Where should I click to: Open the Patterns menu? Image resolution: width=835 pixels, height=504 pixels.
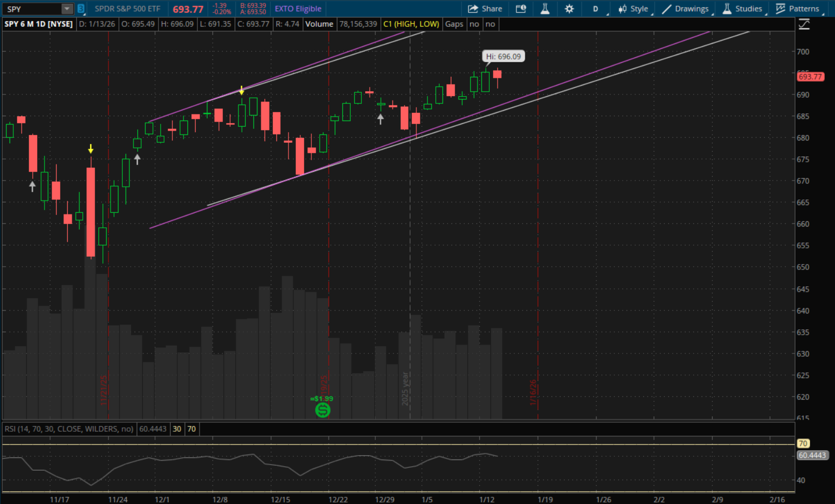coord(798,9)
